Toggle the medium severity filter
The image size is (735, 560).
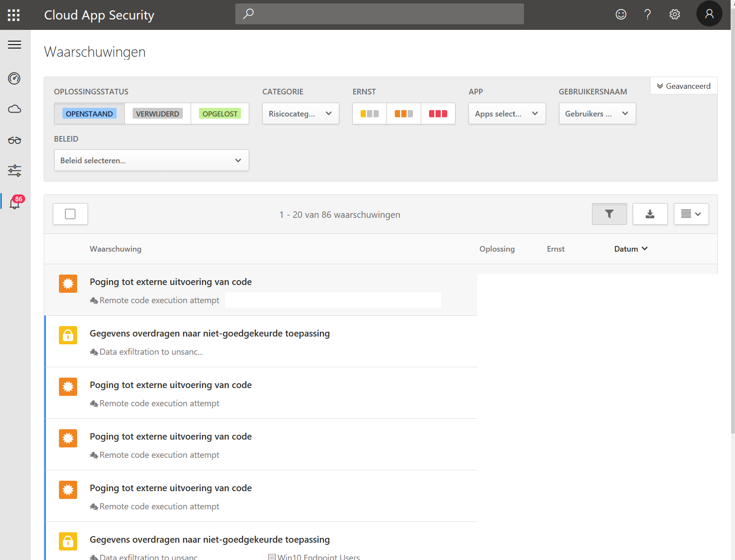[403, 113]
